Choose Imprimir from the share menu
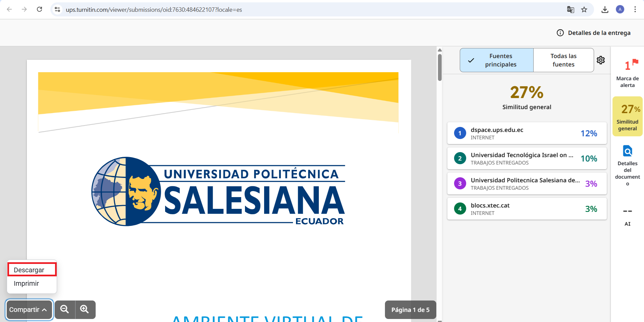644x322 pixels. click(27, 283)
